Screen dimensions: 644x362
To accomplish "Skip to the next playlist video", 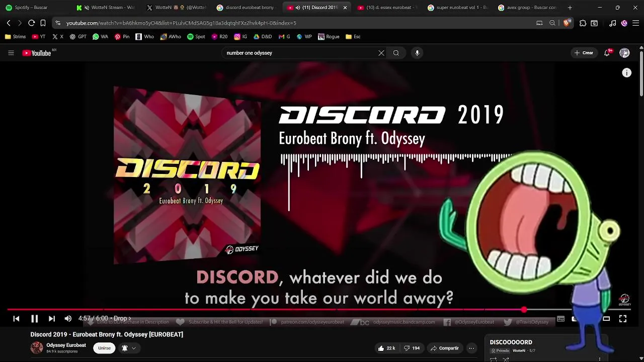I will click(52, 318).
